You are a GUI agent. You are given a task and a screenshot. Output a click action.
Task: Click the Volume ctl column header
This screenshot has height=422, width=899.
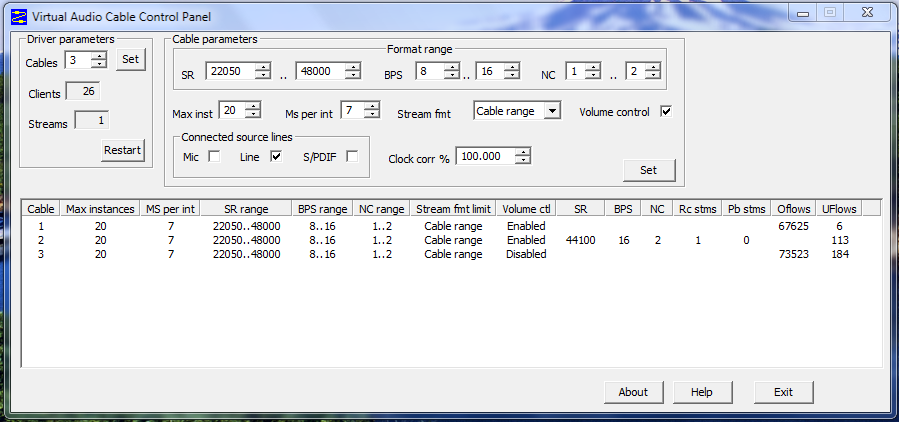(526, 209)
